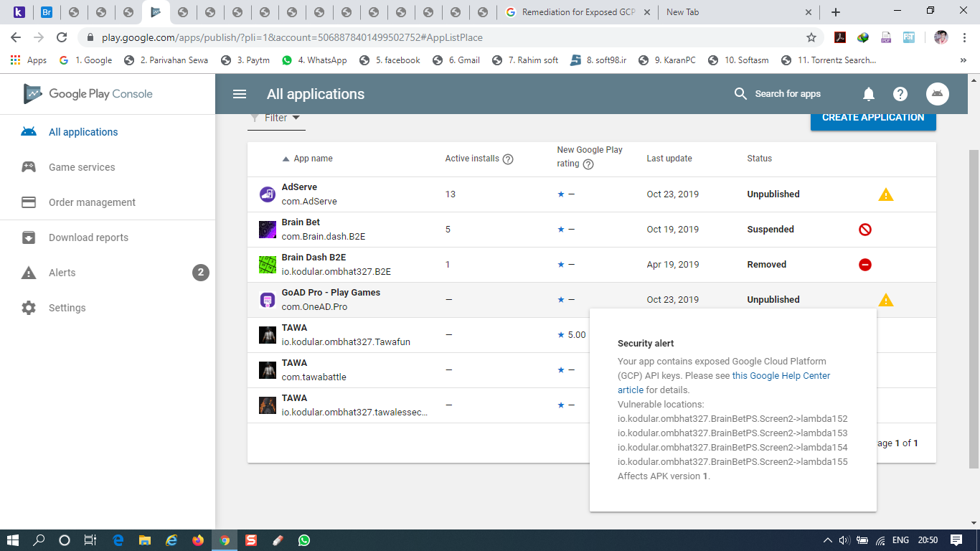Expand the bookmarks overflow chevron
The height and width of the screenshot is (551, 980).
click(963, 60)
